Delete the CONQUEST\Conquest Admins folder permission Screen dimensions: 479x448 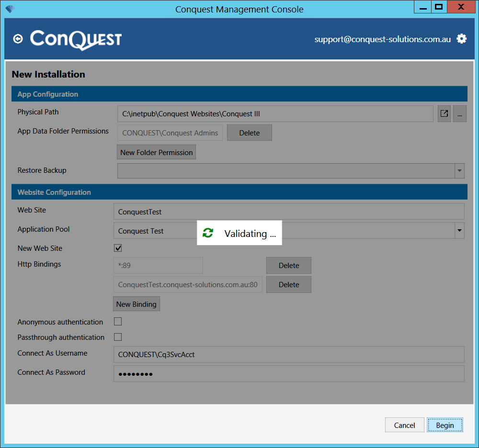click(x=249, y=133)
